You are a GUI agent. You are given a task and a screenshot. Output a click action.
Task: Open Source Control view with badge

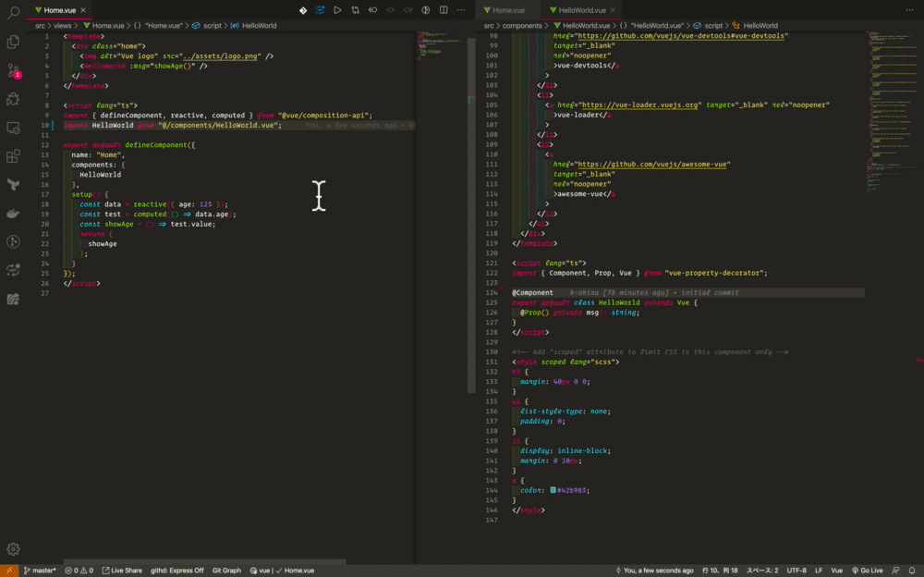point(13,70)
